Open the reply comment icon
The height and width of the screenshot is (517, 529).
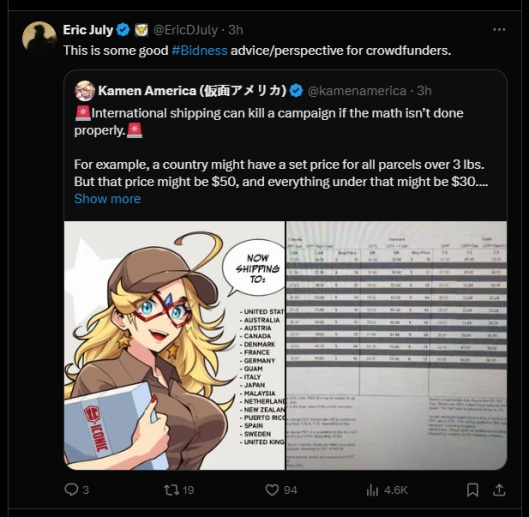pyautogui.click(x=71, y=489)
